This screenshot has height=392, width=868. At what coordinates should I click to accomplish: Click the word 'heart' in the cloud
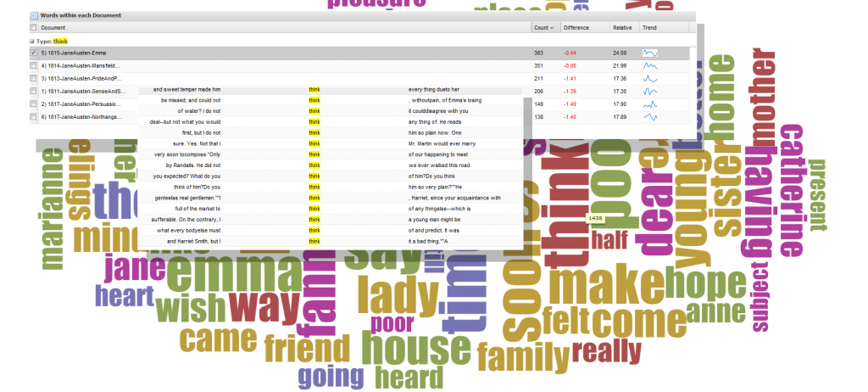pyautogui.click(x=125, y=295)
